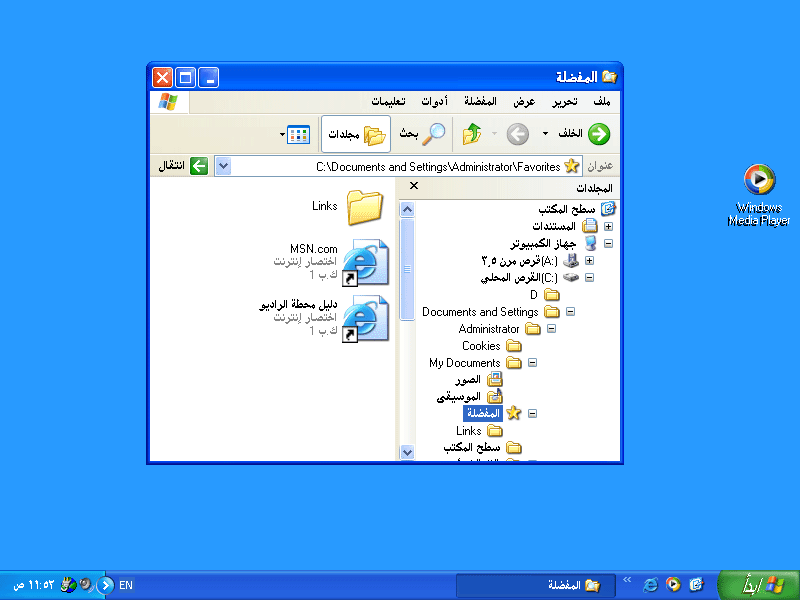The width and height of the screenshot is (800, 600).
Task: Go up one folder level
Action: pyautogui.click(x=471, y=134)
